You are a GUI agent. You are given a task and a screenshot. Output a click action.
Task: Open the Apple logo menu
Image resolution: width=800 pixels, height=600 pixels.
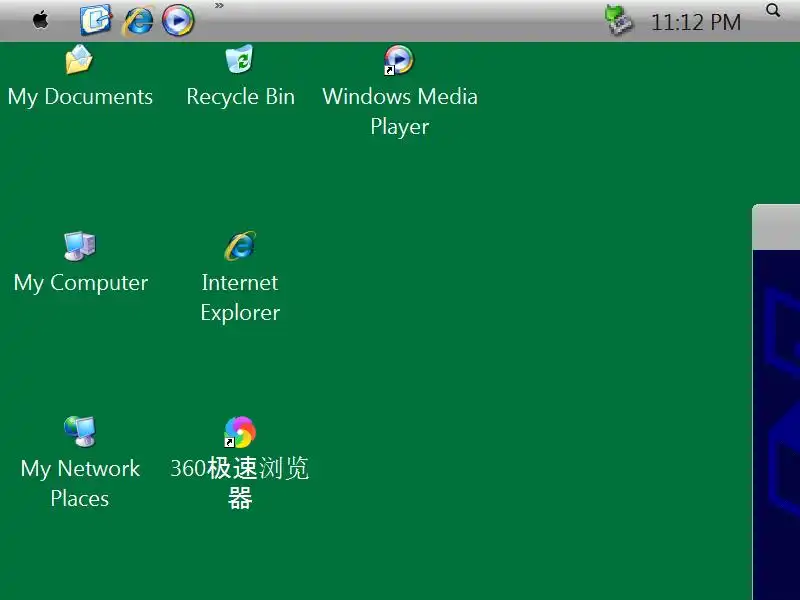(40, 21)
